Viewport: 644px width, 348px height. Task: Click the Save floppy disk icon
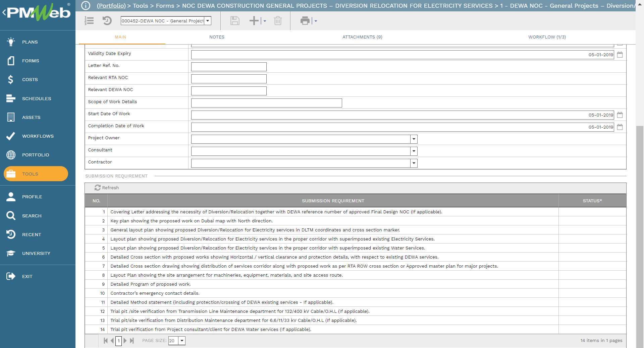[234, 21]
